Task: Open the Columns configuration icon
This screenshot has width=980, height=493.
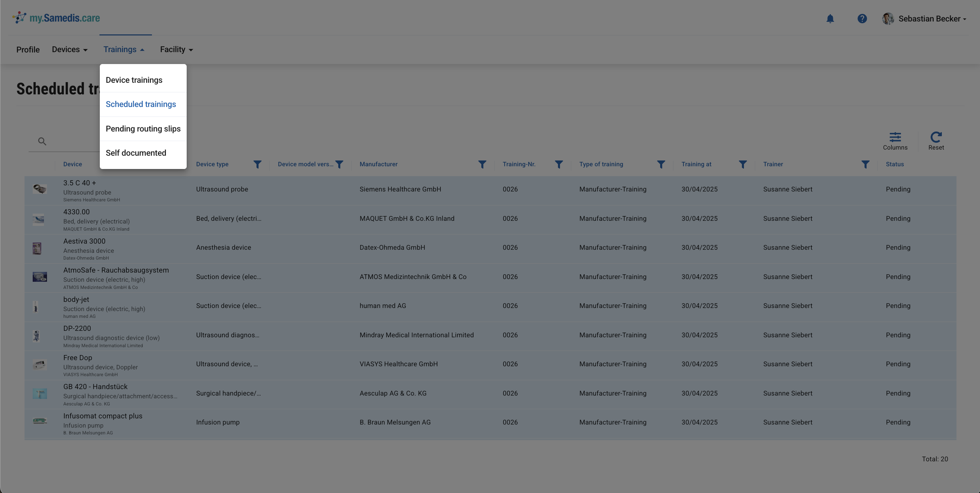Action: (x=895, y=137)
